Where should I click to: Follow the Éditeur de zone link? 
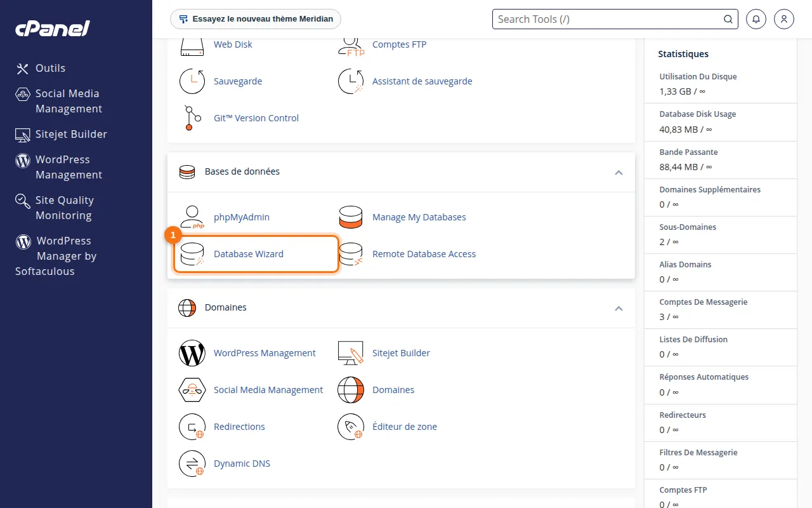(x=405, y=427)
